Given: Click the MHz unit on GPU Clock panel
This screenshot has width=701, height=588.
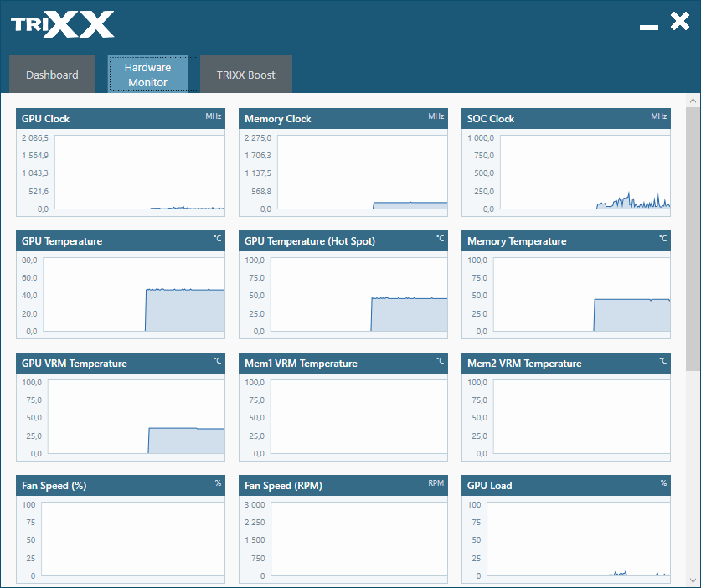Looking at the screenshot, I should [214, 116].
